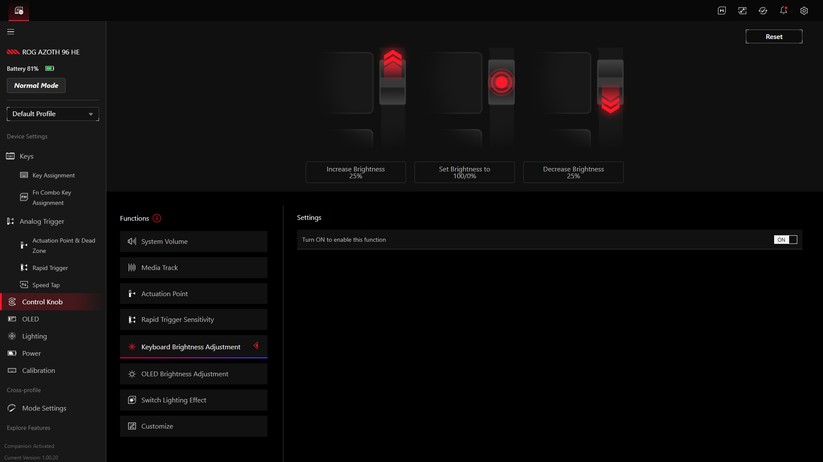Open the settings gear at top-right
This screenshot has height=462, width=823.
click(x=804, y=10)
